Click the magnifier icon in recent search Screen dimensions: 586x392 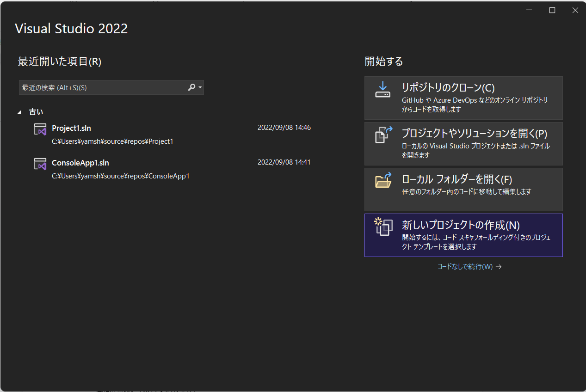191,87
